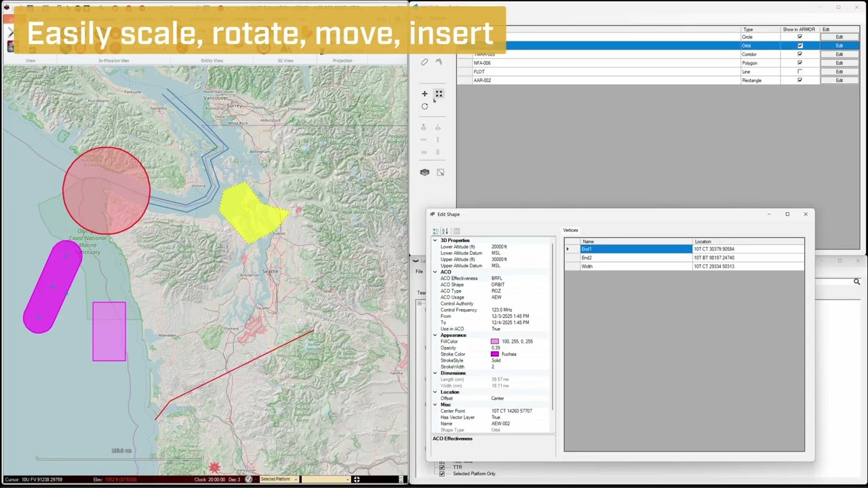The image size is (868, 488).
Task: Click the Fuchsia Stroke Color swatch
Action: click(495, 354)
